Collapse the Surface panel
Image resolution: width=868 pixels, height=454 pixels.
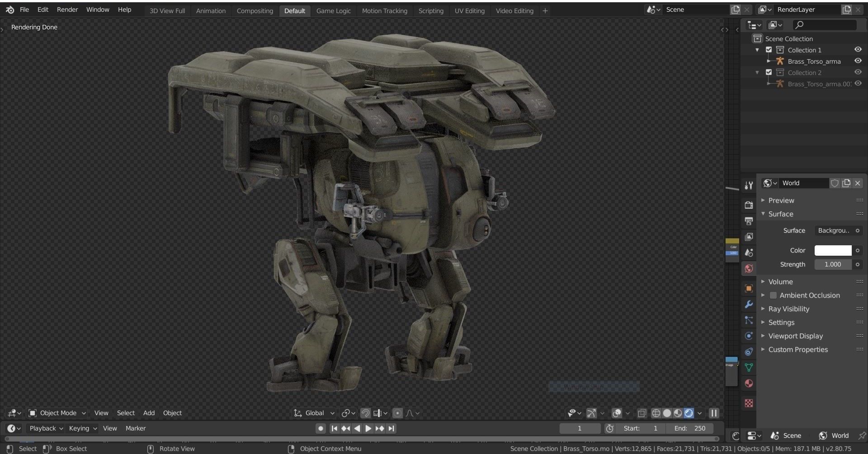tap(780, 214)
